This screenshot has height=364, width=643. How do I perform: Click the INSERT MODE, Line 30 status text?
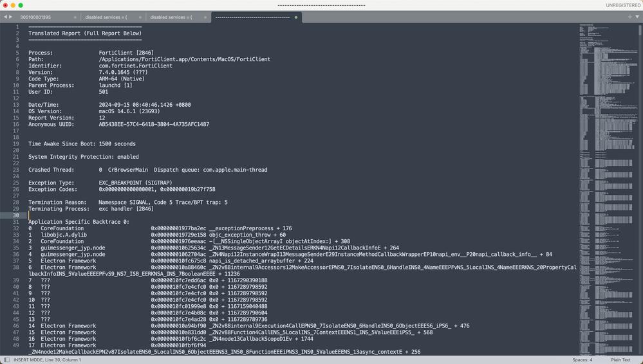47,360
